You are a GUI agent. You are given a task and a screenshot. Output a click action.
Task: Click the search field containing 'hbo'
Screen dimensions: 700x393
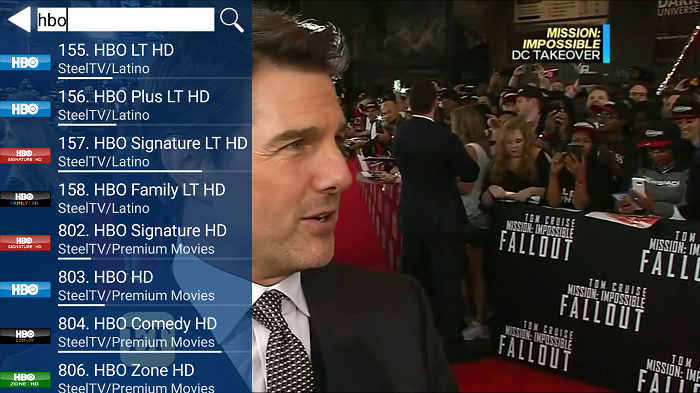[x=125, y=20]
